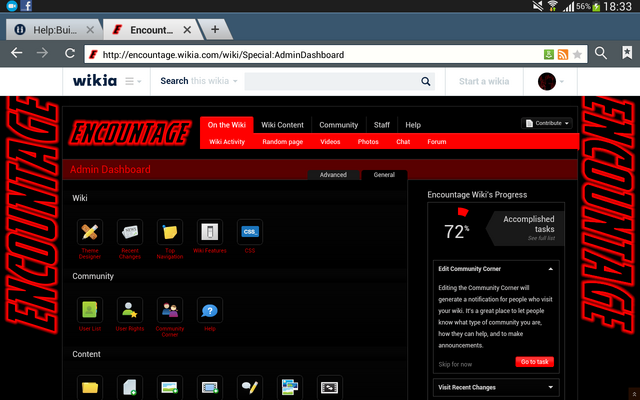Open User Rights icon
The height and width of the screenshot is (400, 640).
point(130,310)
